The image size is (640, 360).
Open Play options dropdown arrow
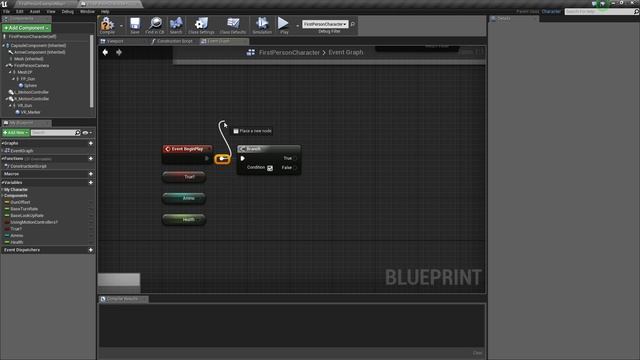click(x=297, y=26)
